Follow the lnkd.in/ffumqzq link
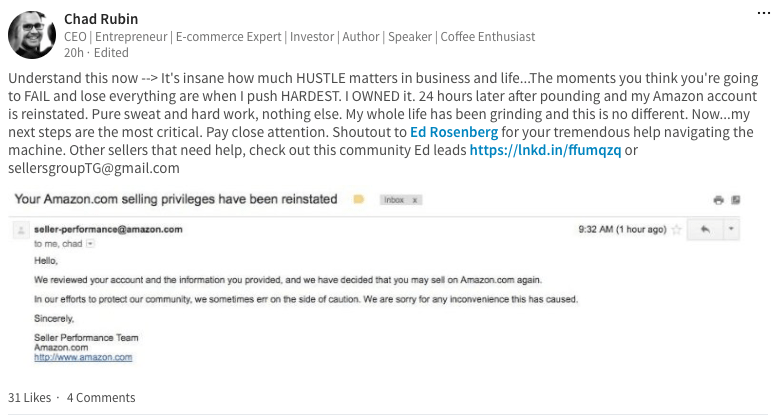This screenshot has height=418, width=781. coord(545,150)
